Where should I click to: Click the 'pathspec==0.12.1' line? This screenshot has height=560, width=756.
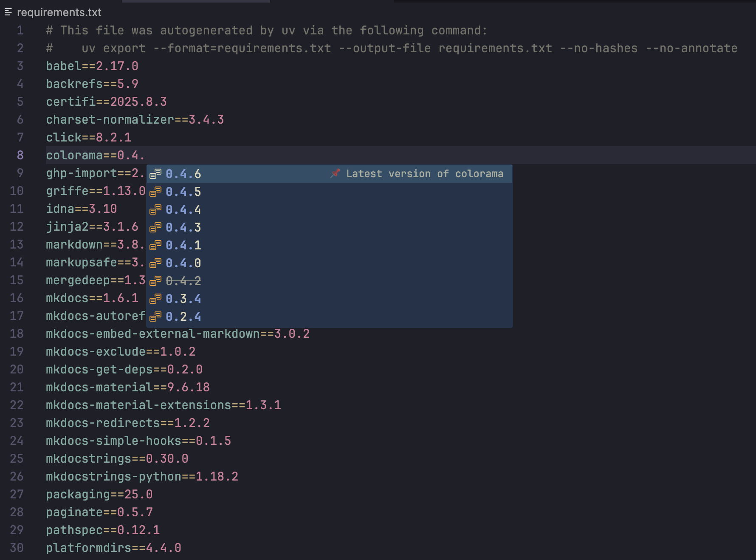coord(103,530)
